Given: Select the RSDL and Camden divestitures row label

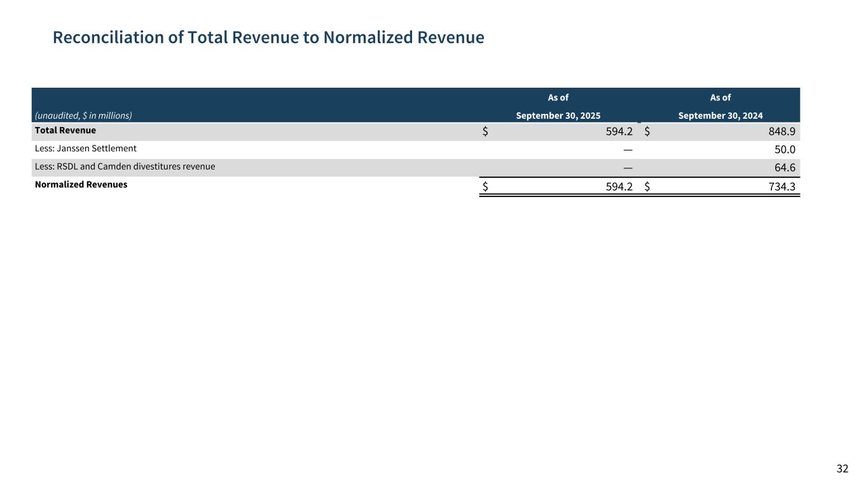Looking at the screenshot, I should tap(125, 166).
